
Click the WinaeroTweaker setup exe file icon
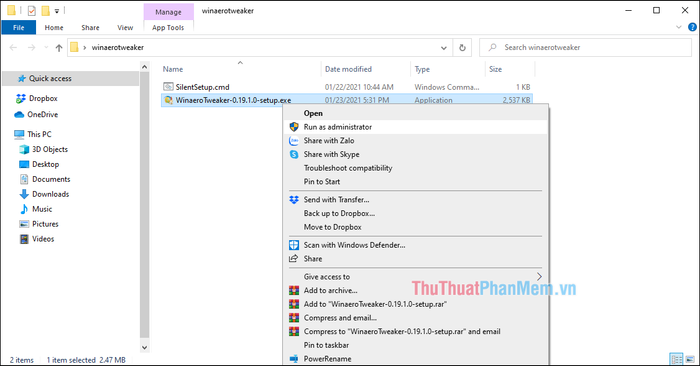(x=168, y=100)
